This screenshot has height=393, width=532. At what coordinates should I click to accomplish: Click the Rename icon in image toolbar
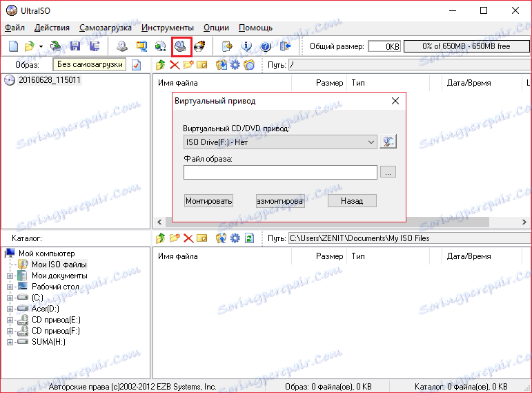pos(202,64)
